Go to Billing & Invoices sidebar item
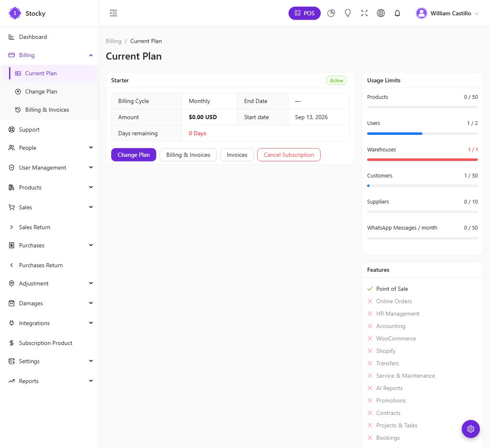Viewport: 496px width, 448px height. 50,110
